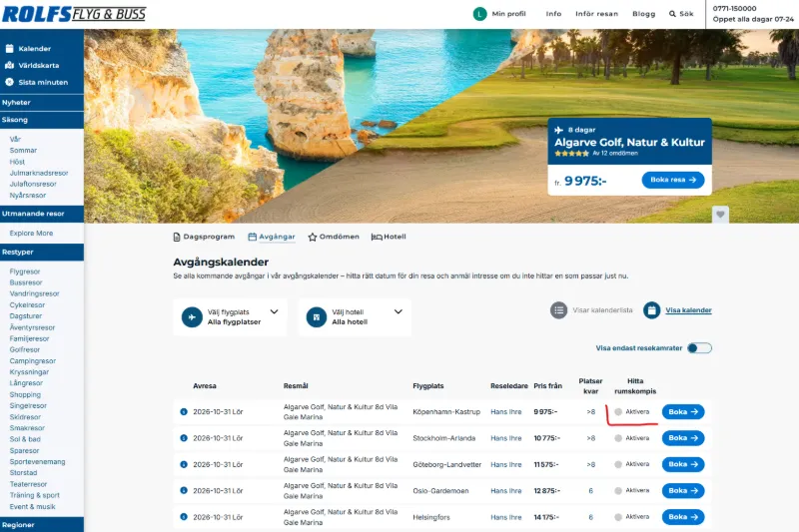The image size is (799, 532).
Task: Add trip to favorites heart icon
Action: click(720, 215)
